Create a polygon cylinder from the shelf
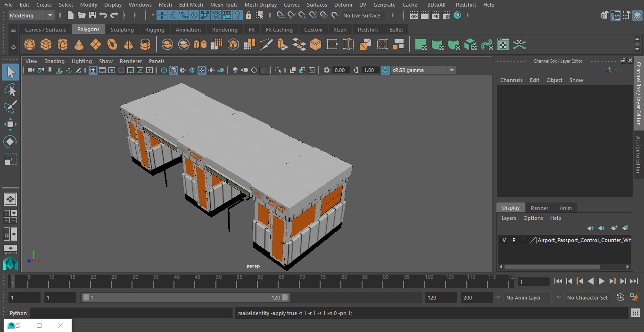Viewport: 644px width, 332px height. [63, 45]
